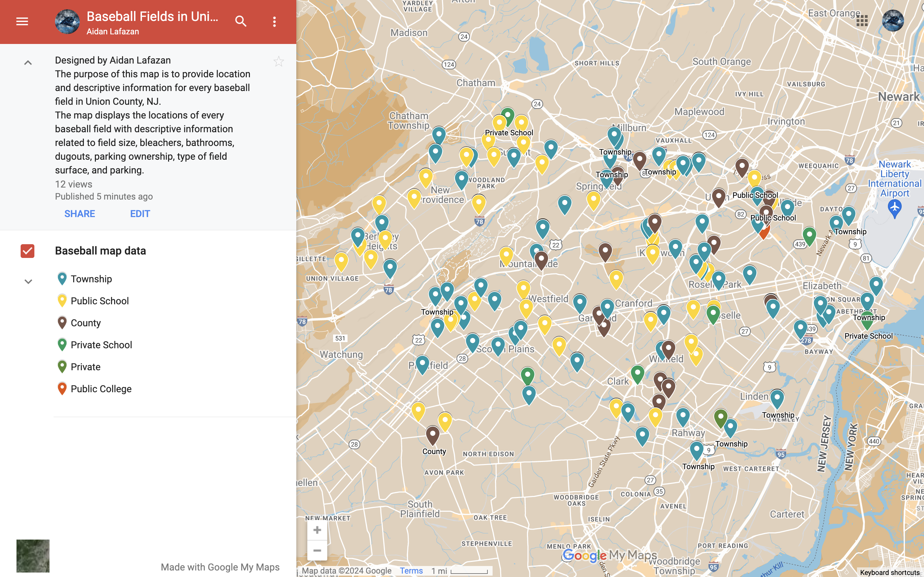The width and height of the screenshot is (924, 577).
Task: Zoom out using the minus button
Action: pos(317,550)
